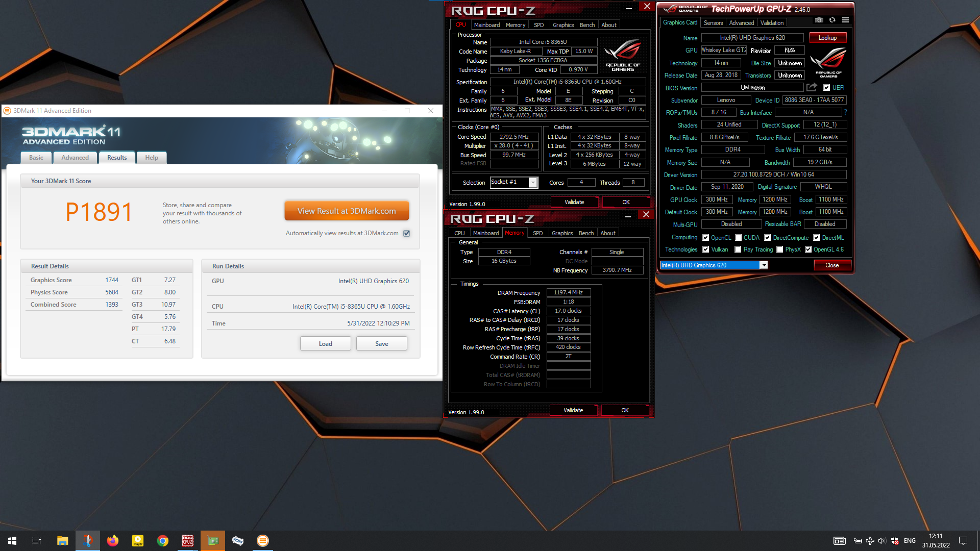Toggle the Ray Tracing checkbox
The image size is (980, 551).
[x=738, y=249]
